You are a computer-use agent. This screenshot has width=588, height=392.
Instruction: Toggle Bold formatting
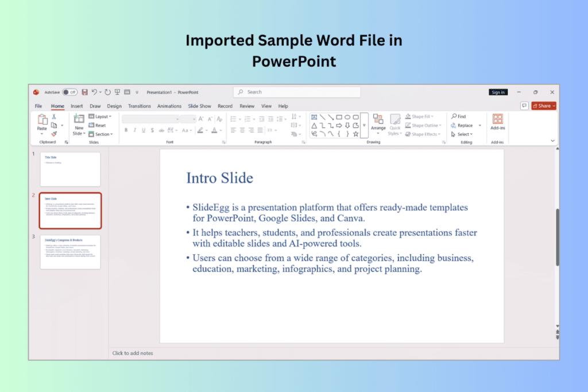tap(126, 130)
